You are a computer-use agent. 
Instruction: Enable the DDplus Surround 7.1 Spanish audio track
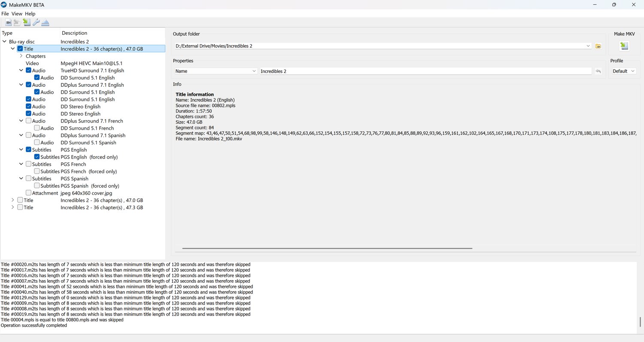[28, 135]
